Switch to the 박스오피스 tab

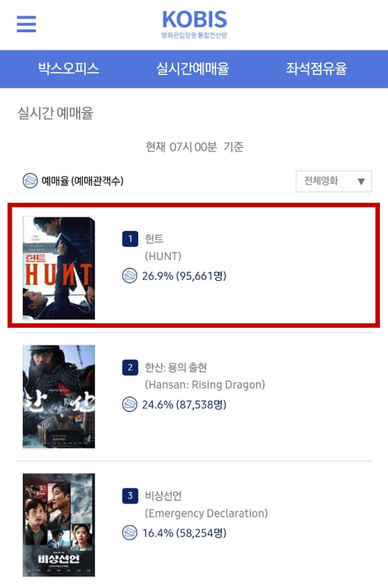pos(69,69)
